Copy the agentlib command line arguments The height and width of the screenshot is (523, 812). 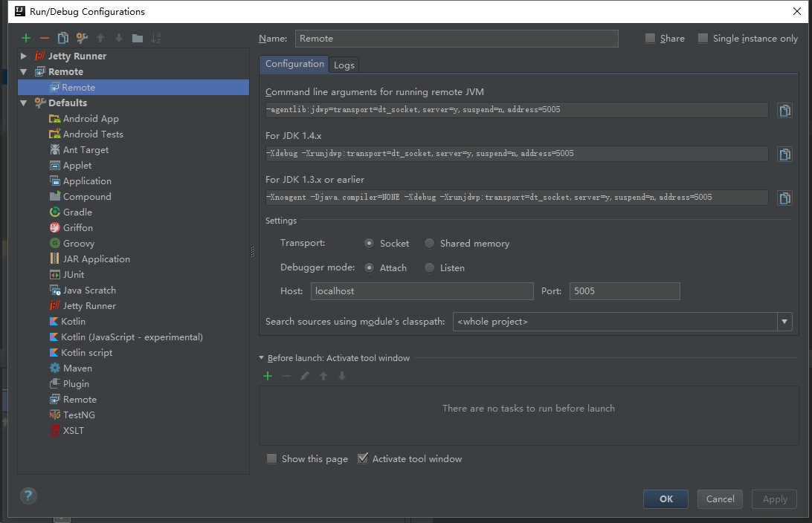click(784, 111)
